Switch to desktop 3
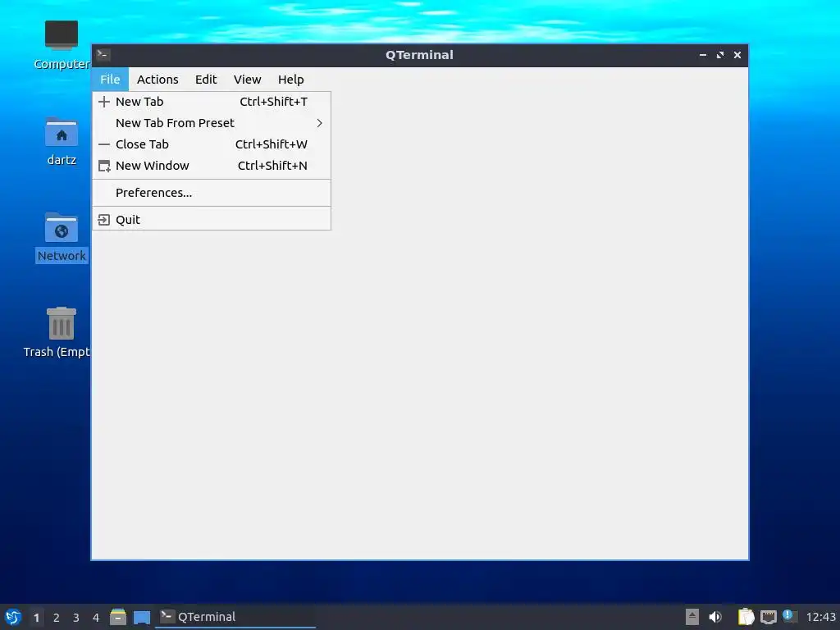840x630 pixels. [x=76, y=618]
